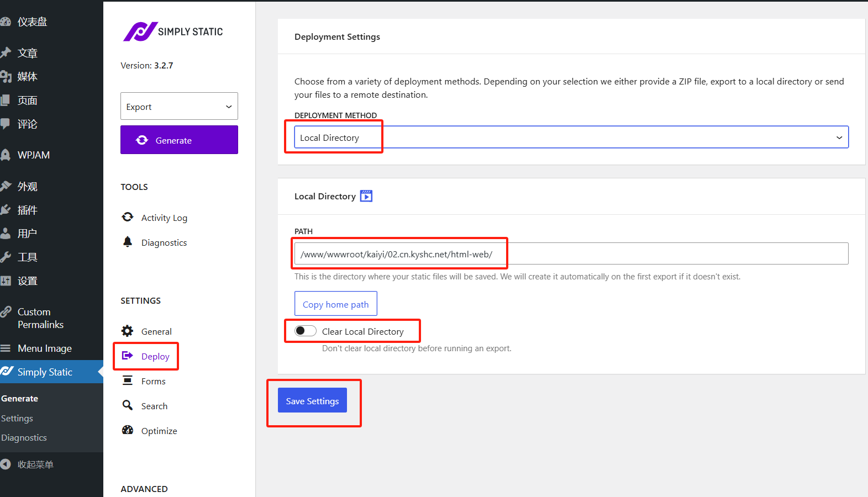Image resolution: width=868 pixels, height=497 pixels.
Task: Click into the PATH input field
Action: [x=571, y=253]
